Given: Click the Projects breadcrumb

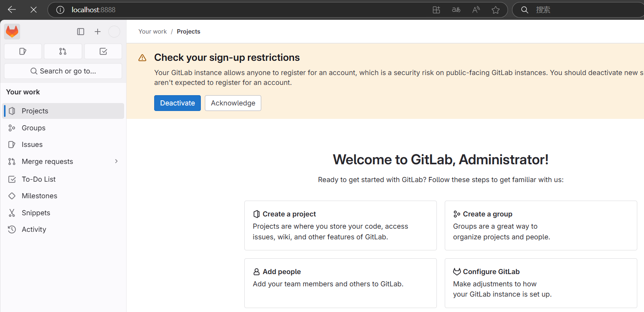Looking at the screenshot, I should point(189,32).
